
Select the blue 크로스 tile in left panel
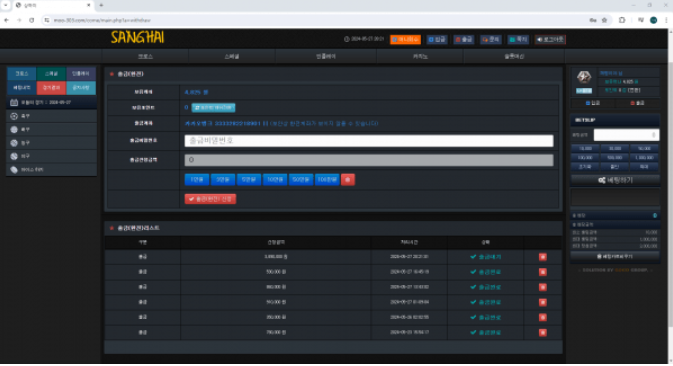coord(22,74)
